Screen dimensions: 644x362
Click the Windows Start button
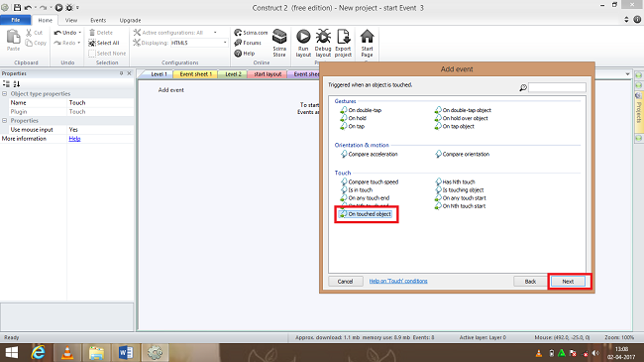[12, 352]
